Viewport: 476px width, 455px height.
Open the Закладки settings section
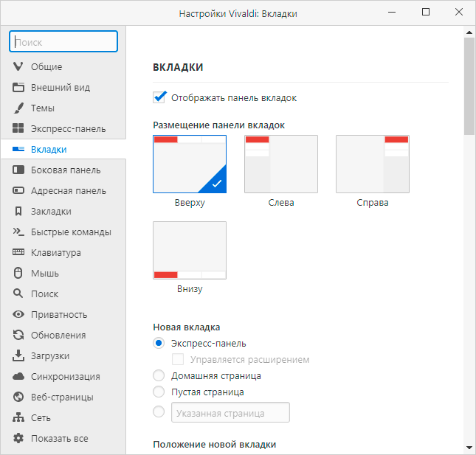[63, 211]
